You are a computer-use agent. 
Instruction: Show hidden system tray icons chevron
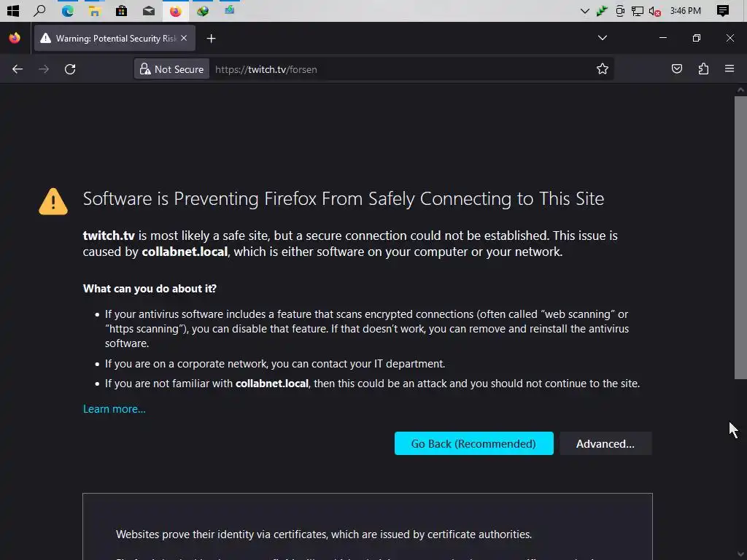pos(584,11)
